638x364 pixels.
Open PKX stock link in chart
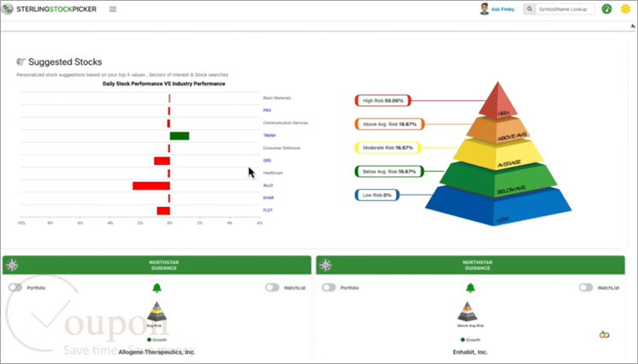coord(267,110)
